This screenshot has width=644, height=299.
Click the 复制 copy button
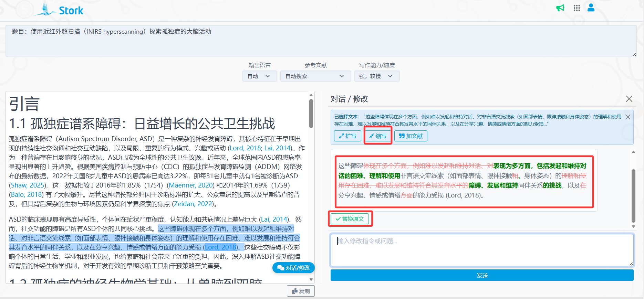[301, 291]
